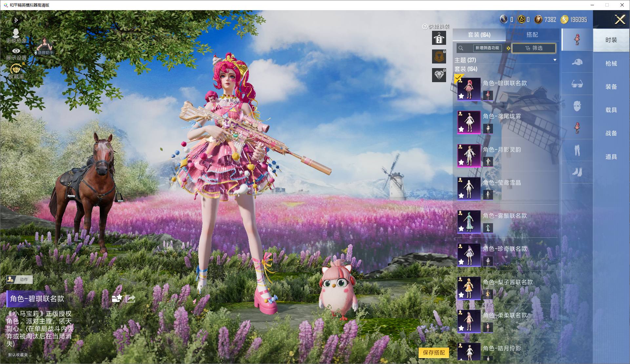Select the pants category icon
This screenshot has height=364, width=630.
click(577, 150)
